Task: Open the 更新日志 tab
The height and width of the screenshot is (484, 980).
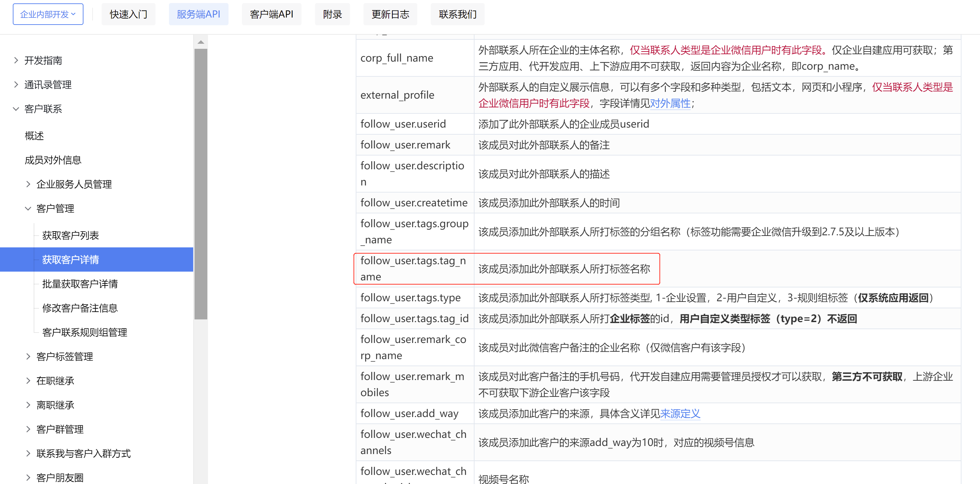Action: [390, 14]
